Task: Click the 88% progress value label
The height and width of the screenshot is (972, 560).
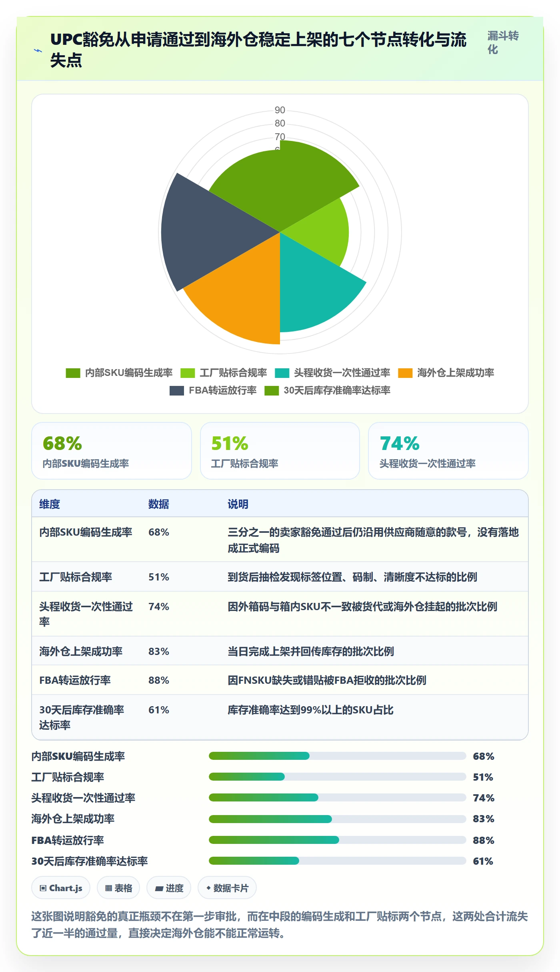Action: [484, 840]
